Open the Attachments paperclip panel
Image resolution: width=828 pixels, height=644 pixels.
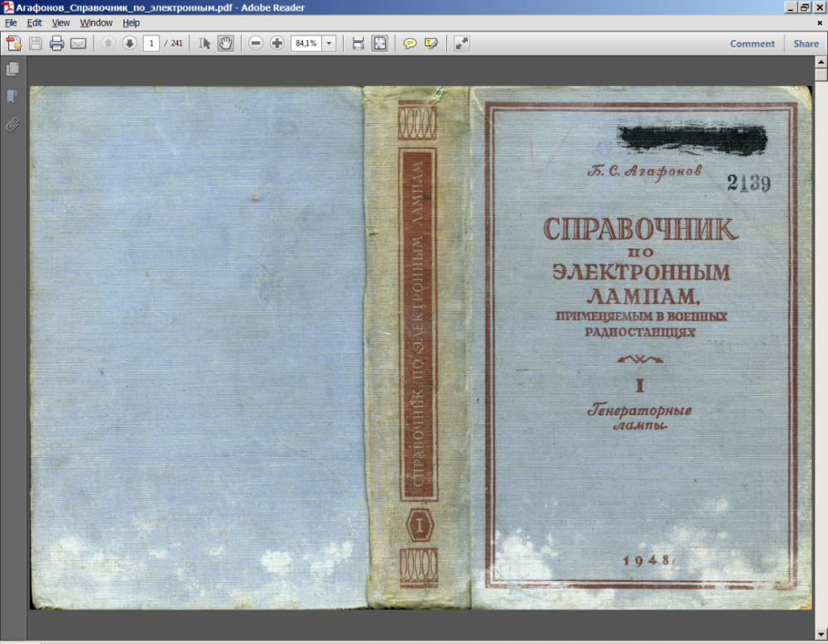(12, 124)
